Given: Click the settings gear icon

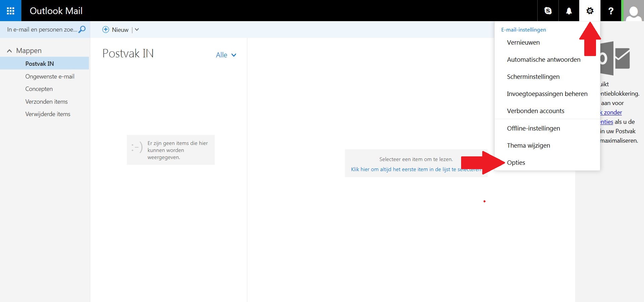Looking at the screenshot, I should 590,11.
